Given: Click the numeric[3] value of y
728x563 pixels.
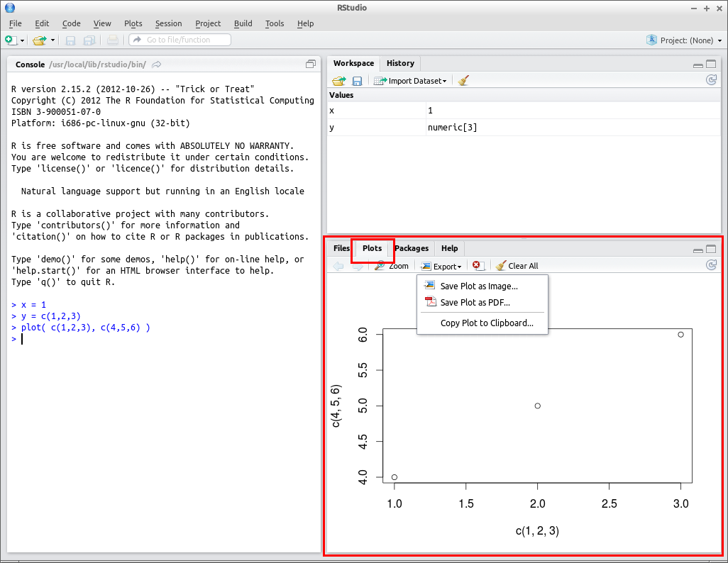Looking at the screenshot, I should click(452, 127).
